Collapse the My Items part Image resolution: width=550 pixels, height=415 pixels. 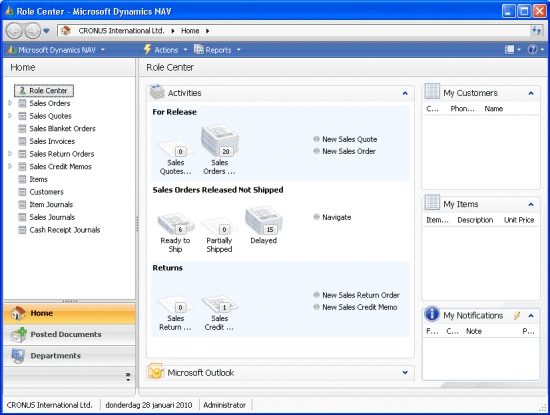pyautogui.click(x=531, y=204)
